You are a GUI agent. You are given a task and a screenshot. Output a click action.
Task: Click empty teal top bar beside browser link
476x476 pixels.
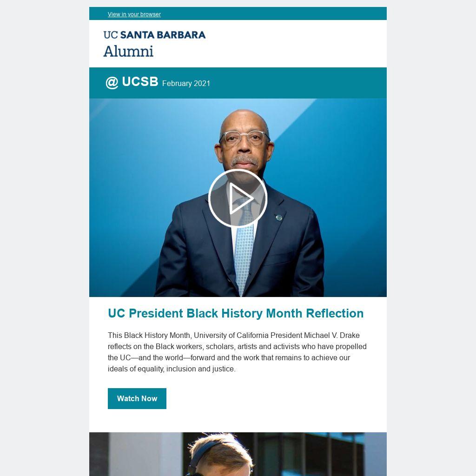coord(273,13)
